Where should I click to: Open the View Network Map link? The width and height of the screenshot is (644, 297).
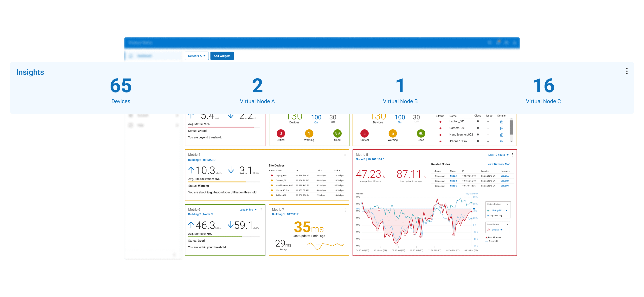(499, 164)
